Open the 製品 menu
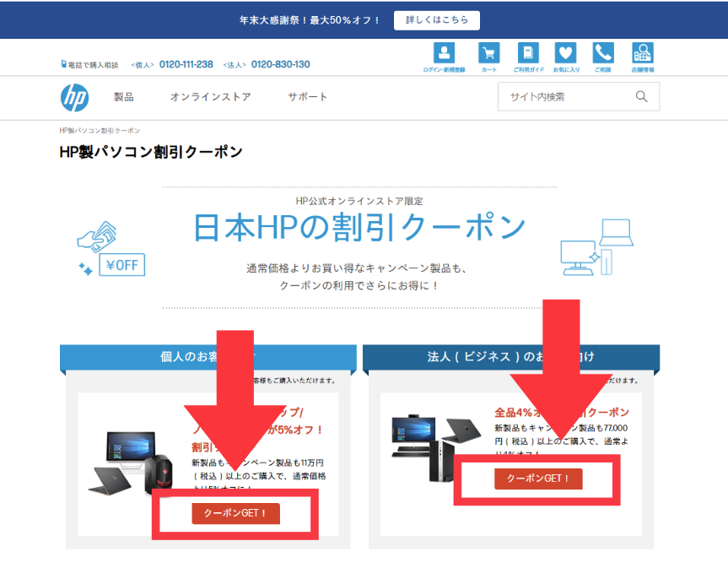This screenshot has height=568, width=728. pyautogui.click(x=124, y=97)
